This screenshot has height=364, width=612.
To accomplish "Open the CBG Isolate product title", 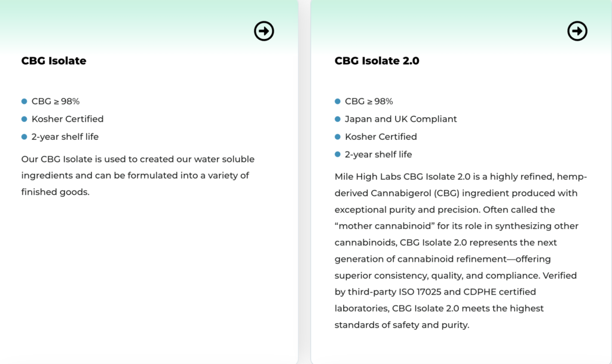I will point(54,60).
